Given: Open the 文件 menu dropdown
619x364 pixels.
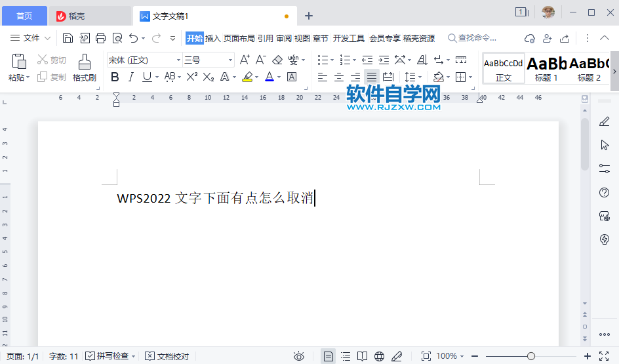Looking at the screenshot, I should (30, 38).
